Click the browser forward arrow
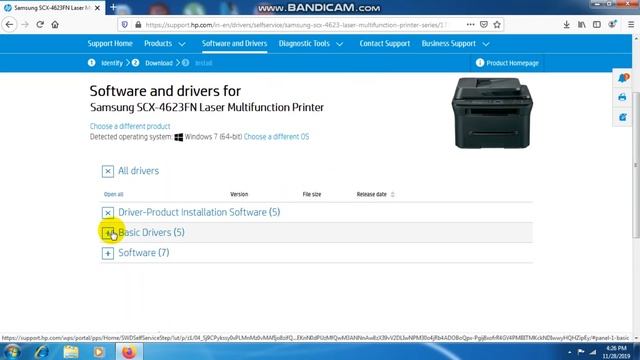Screen dimensions: 640x360 (25, 24)
